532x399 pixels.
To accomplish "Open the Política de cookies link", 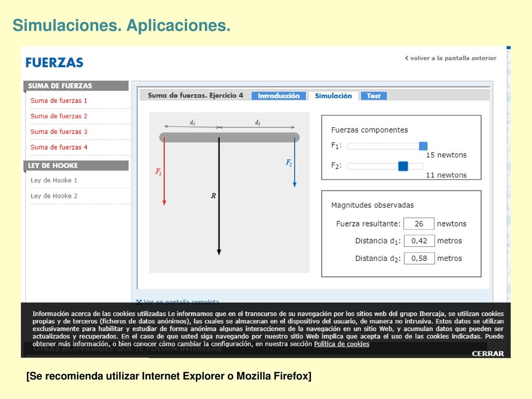I will [x=341, y=344].
